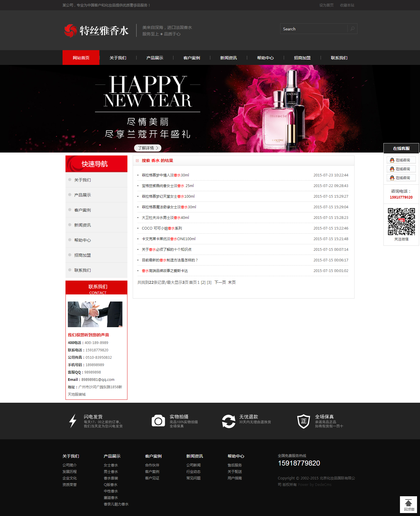
Task: Open result 目前最新的香水制造方法是怎样的？
Action: tap(170, 260)
